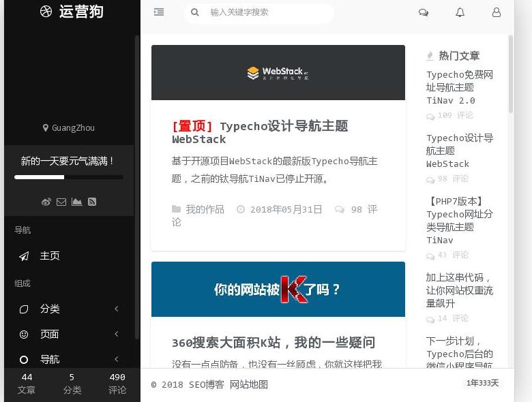
Task: Click the GuangZhou location text
Action: tap(73, 128)
